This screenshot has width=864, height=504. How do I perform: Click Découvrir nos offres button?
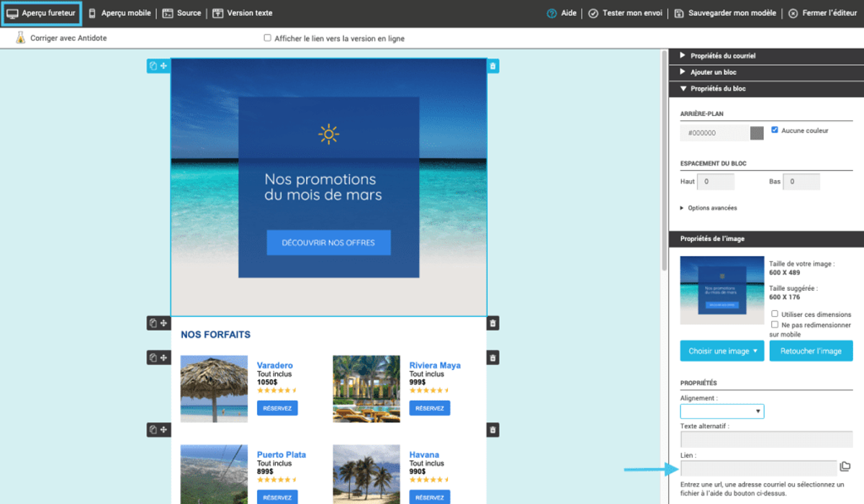(328, 243)
